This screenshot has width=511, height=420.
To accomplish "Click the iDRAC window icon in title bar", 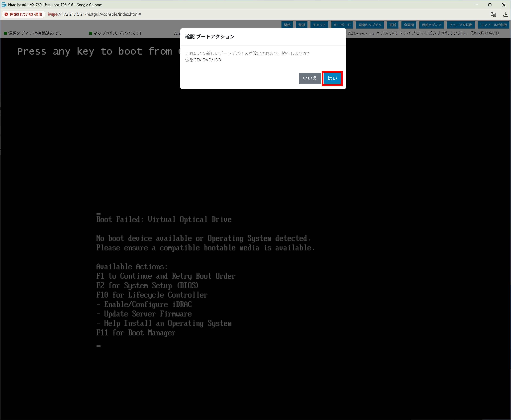I will coord(4,5).
